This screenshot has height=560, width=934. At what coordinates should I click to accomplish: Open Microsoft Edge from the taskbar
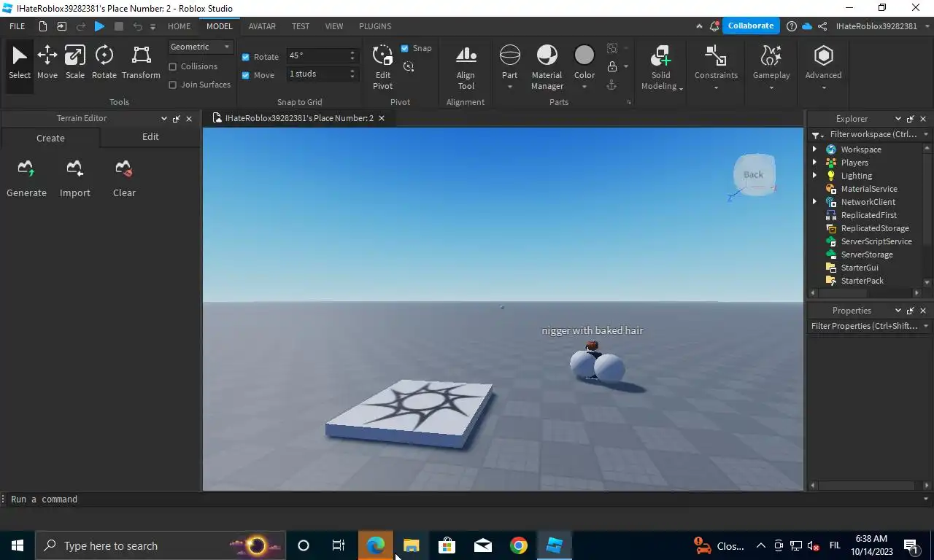pyautogui.click(x=375, y=545)
